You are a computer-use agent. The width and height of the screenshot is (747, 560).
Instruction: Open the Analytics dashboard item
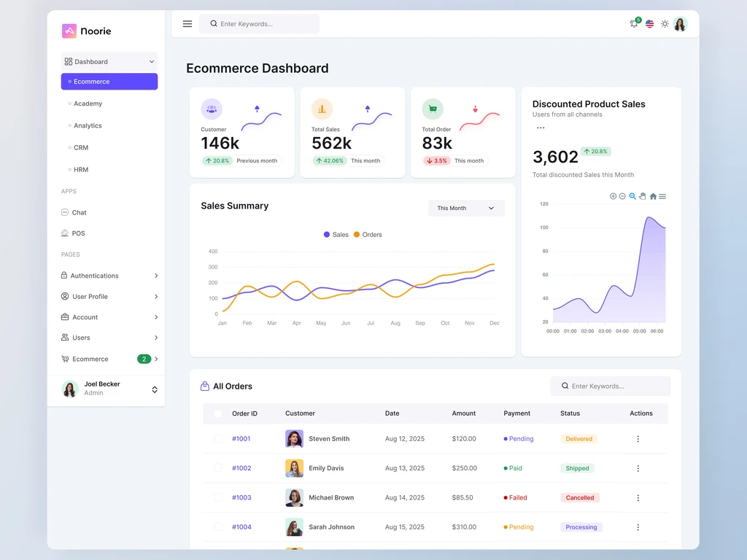click(88, 125)
